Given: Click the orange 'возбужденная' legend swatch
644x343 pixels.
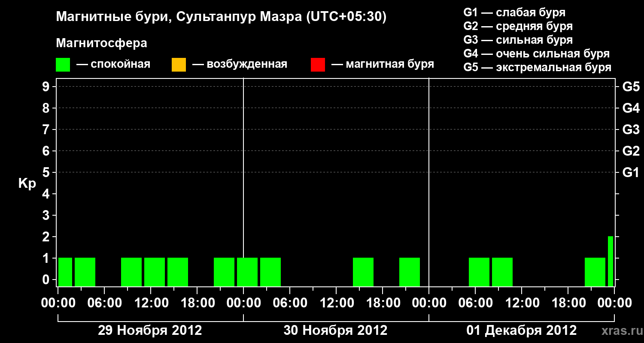Looking at the screenshot, I should pos(179,65).
